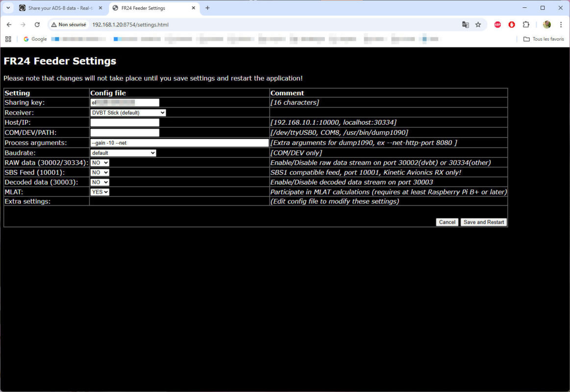570x392 pixels.
Task: Open the Receiver dropdown
Action: coord(128,113)
